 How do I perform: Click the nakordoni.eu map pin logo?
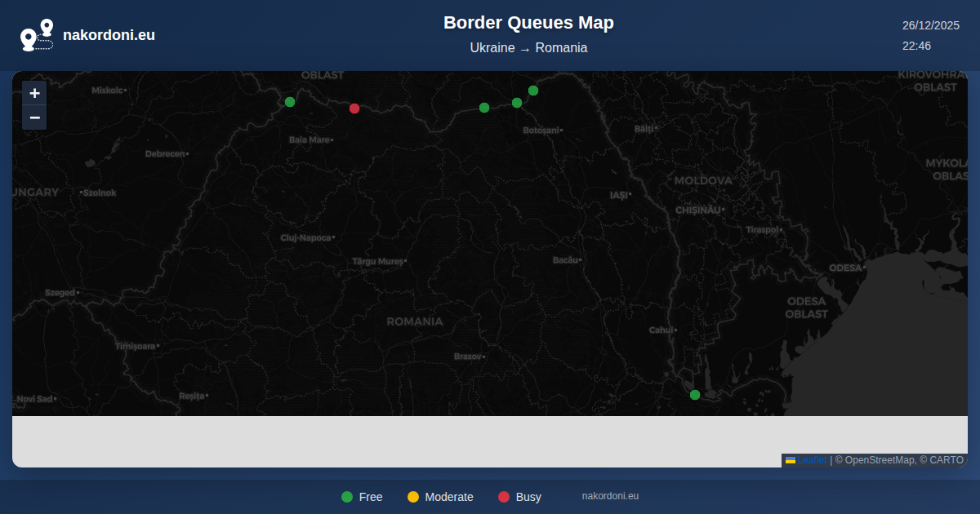[37, 35]
